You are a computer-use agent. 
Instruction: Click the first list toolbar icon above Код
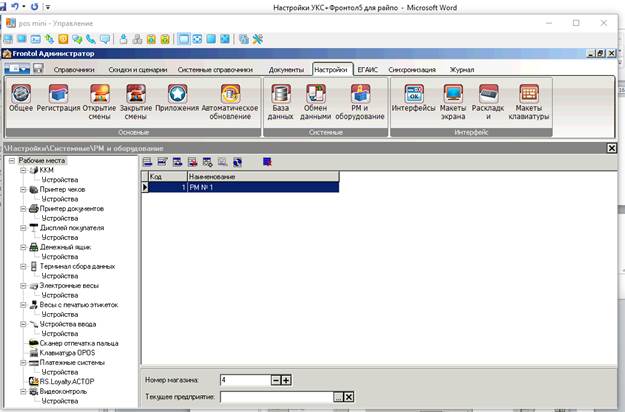tap(147, 162)
